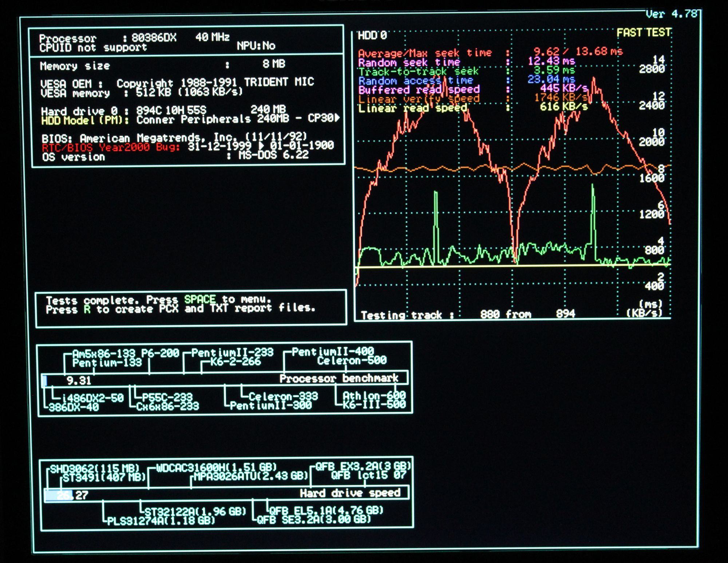Click the yellow FAST TEST label

643,33
